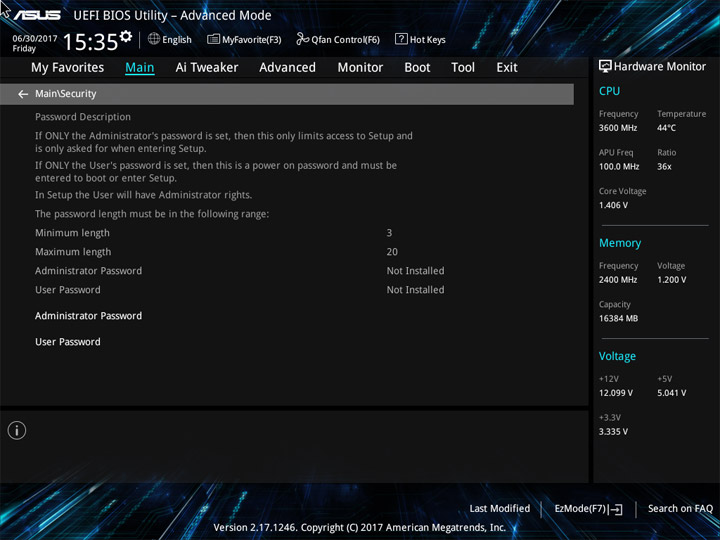The height and width of the screenshot is (540, 720).
Task: Click Ratio value 36x
Action: click(664, 167)
